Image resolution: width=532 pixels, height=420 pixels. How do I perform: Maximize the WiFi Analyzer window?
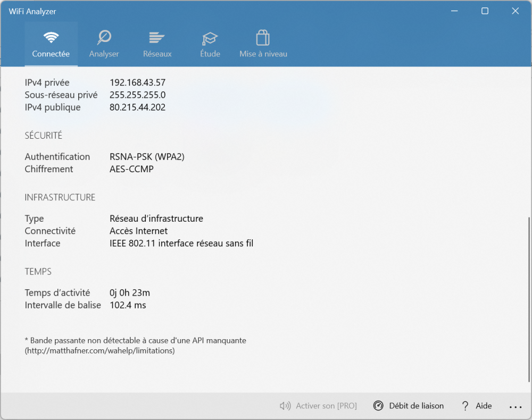tap(485, 11)
